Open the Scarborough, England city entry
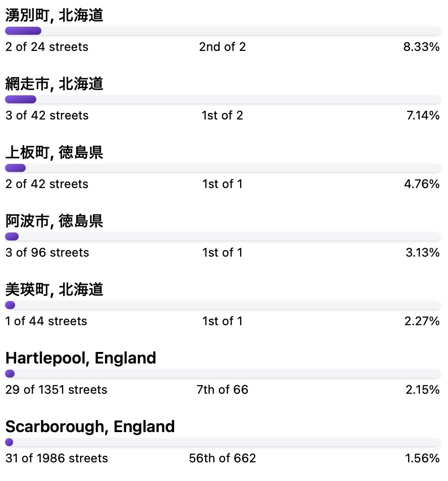Screen dimensions: 448x481 90,427
